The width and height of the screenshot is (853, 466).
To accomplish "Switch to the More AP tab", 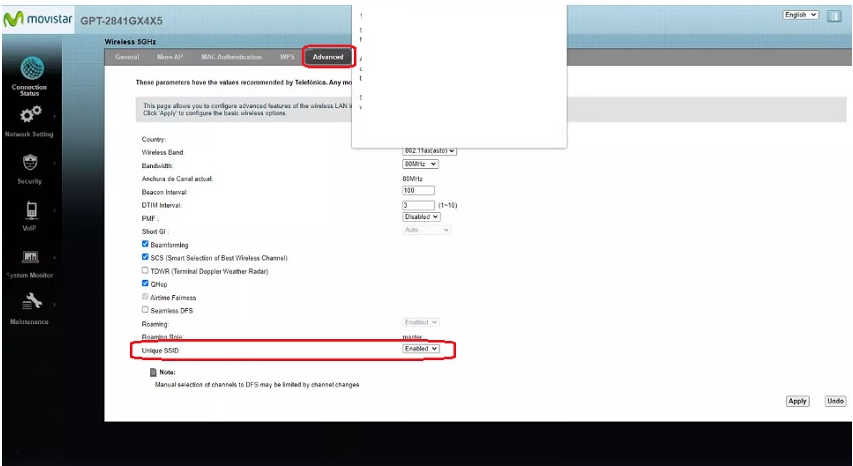I will 170,57.
